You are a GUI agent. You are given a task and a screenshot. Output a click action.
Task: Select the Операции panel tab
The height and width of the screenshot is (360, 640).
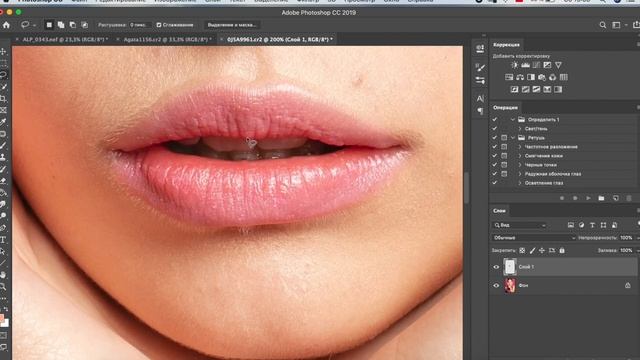coord(505,108)
